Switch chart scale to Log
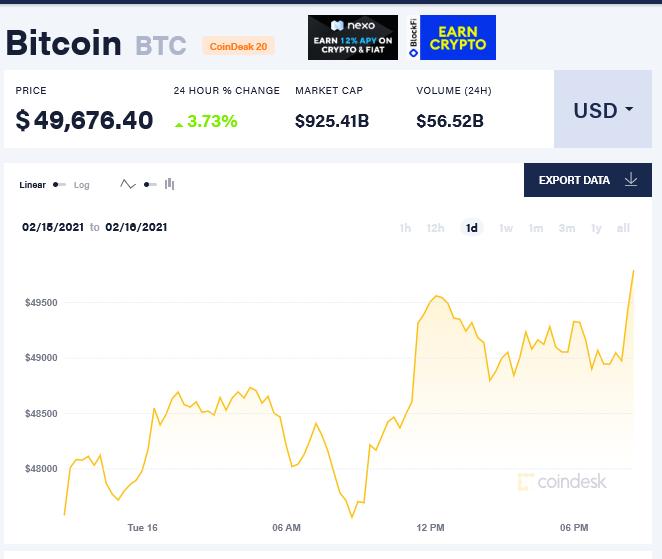The width and height of the screenshot is (662, 559). pos(81,185)
